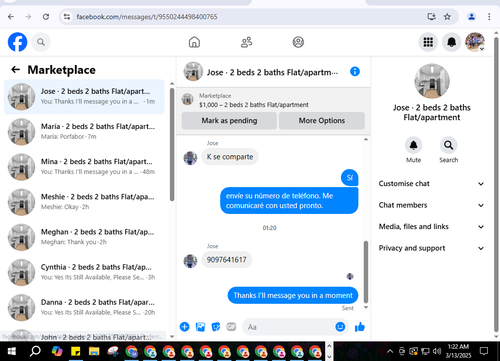Click Mark as pending button
The width and height of the screenshot is (500, 361).
[x=229, y=120]
